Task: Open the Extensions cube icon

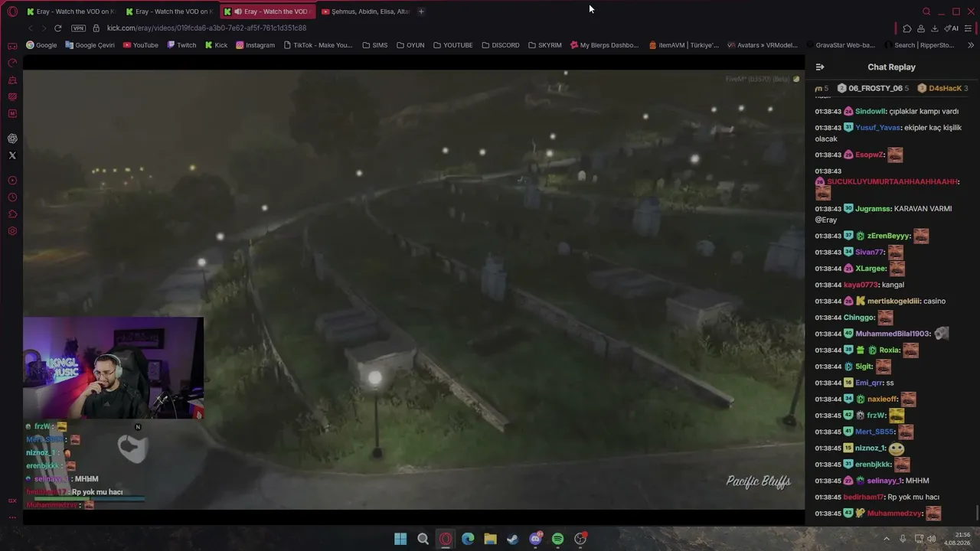Action: tap(907, 28)
